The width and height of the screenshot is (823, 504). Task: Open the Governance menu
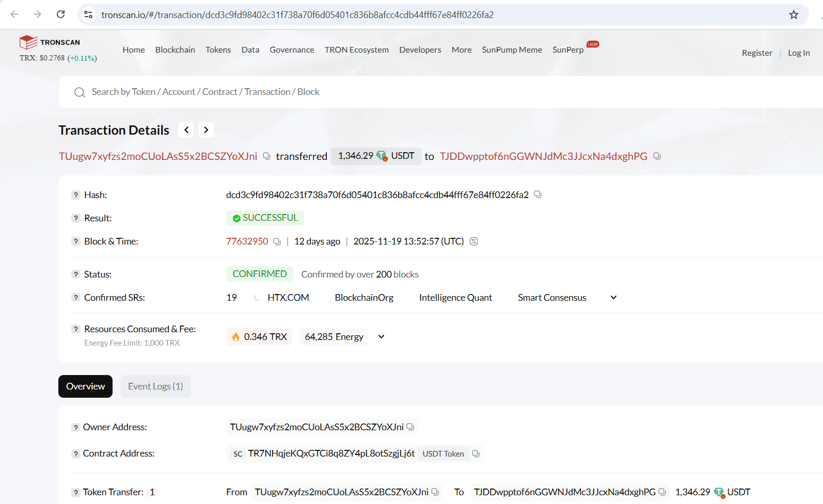point(292,50)
